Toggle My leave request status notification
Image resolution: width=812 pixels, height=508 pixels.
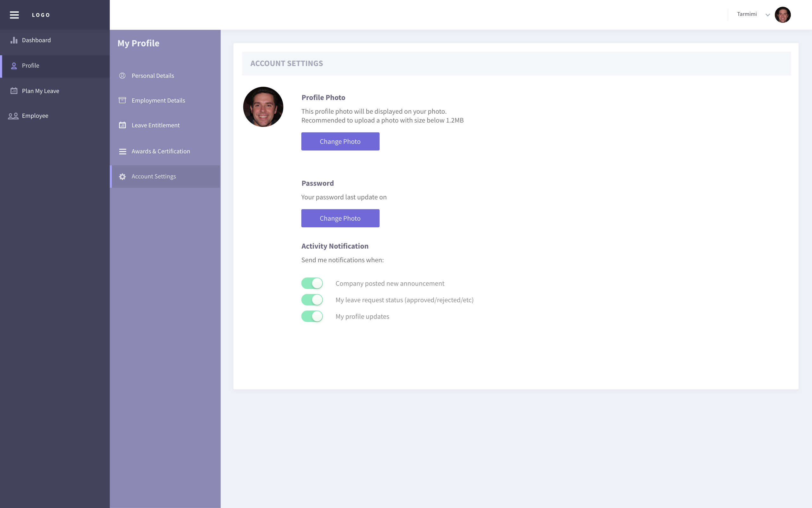click(x=312, y=300)
